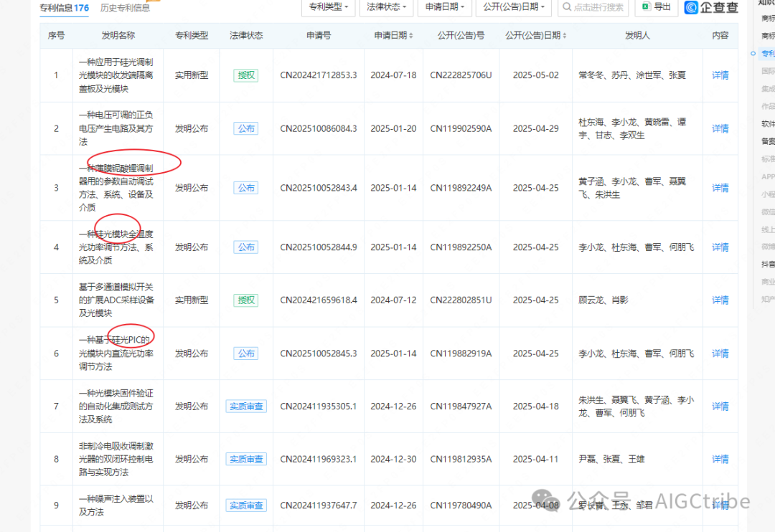
Task: Select patent name 一种噪声注入装置以及方法
Action: click(x=116, y=505)
